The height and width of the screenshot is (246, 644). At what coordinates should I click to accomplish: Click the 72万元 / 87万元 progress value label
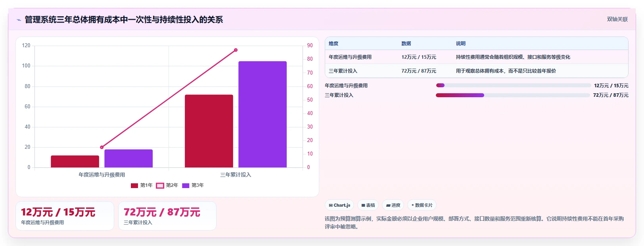611,95
